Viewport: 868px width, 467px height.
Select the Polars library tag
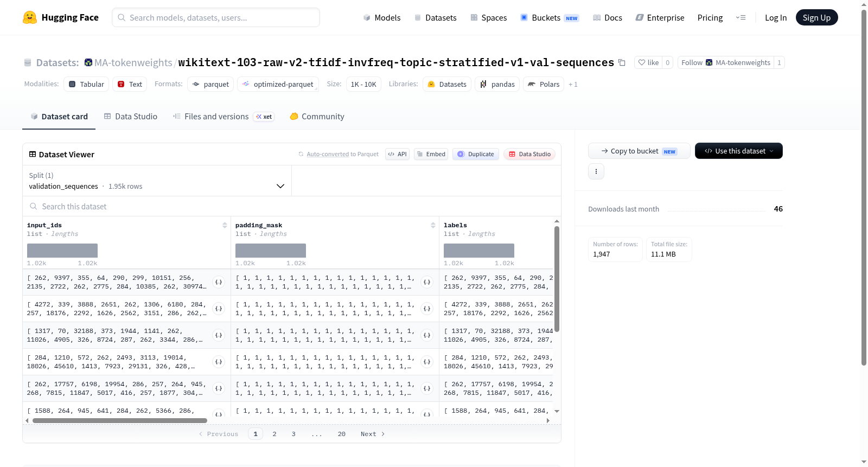pos(544,84)
